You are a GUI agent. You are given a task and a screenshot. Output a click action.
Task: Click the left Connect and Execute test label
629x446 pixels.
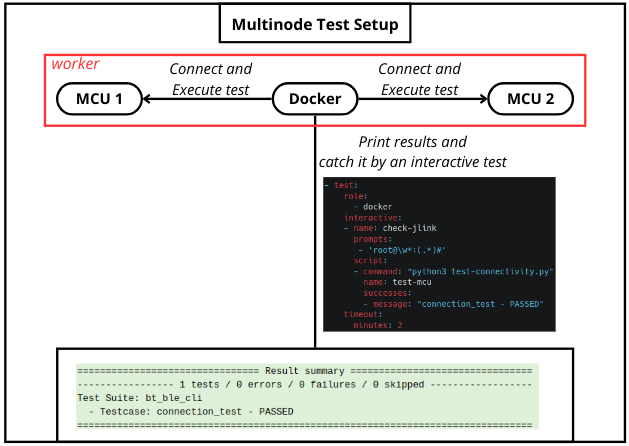pos(210,79)
